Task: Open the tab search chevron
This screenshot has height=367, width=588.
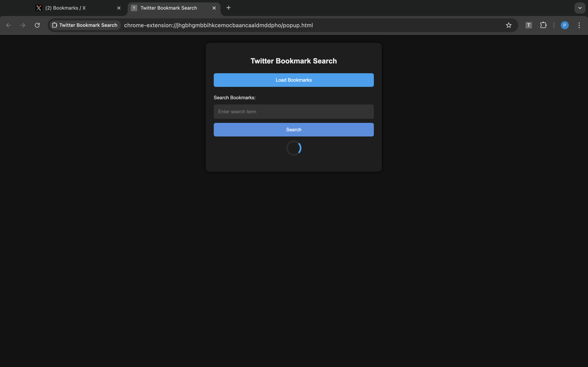Action: [580, 8]
